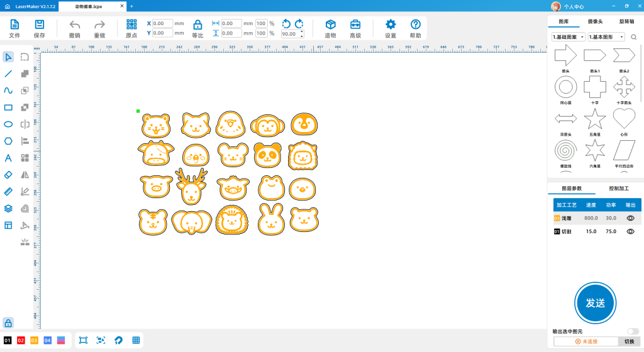Select the ruler measure tool
The width and height of the screenshot is (644, 352).
(x=8, y=192)
